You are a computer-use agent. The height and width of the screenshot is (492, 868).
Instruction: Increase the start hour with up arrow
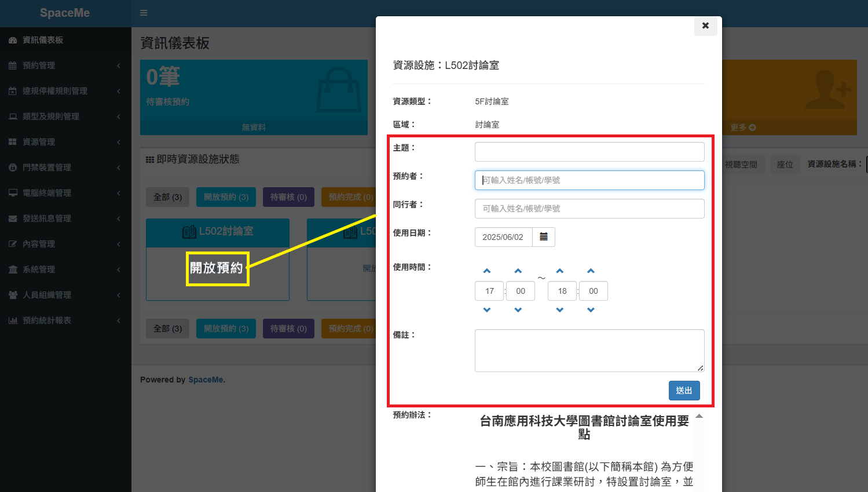tap(487, 271)
